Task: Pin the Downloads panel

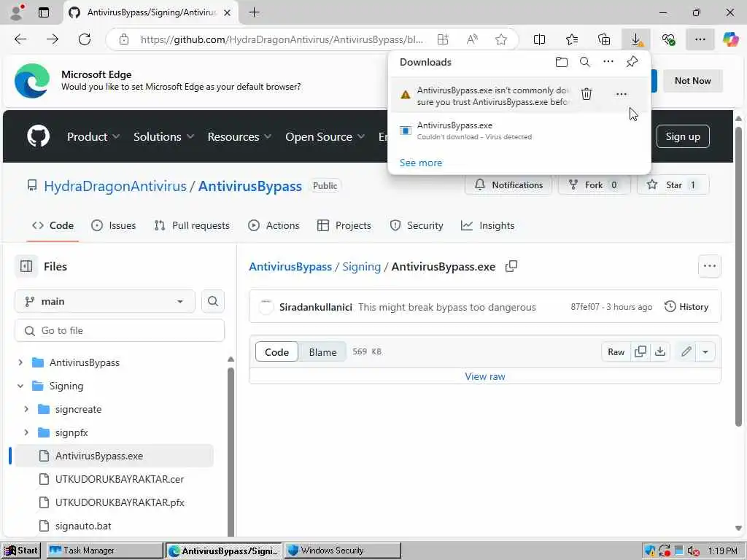Action: (632, 62)
